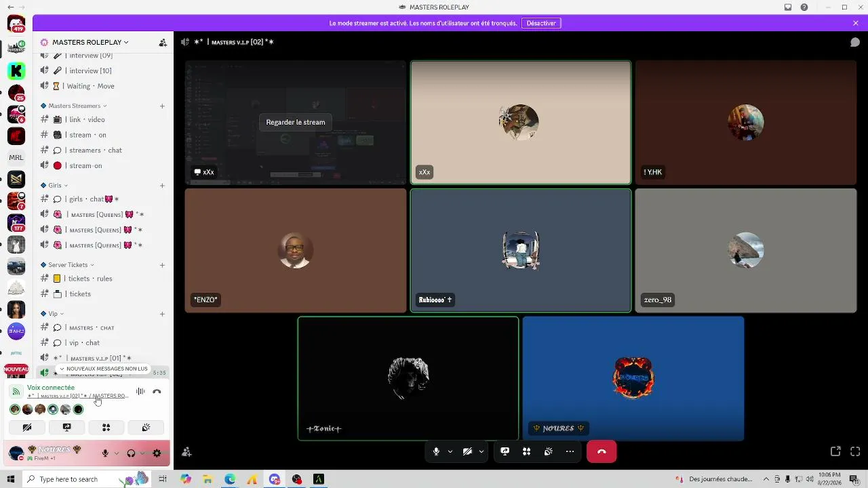This screenshot has width=868, height=488.
Task: Open microphone device options arrow in user panel
Action: pyautogui.click(x=117, y=453)
